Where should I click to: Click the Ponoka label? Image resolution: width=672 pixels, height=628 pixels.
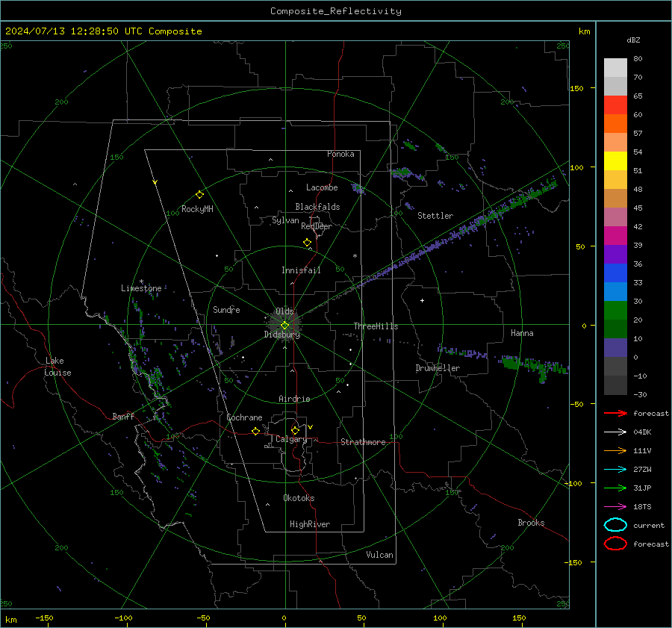(340, 154)
